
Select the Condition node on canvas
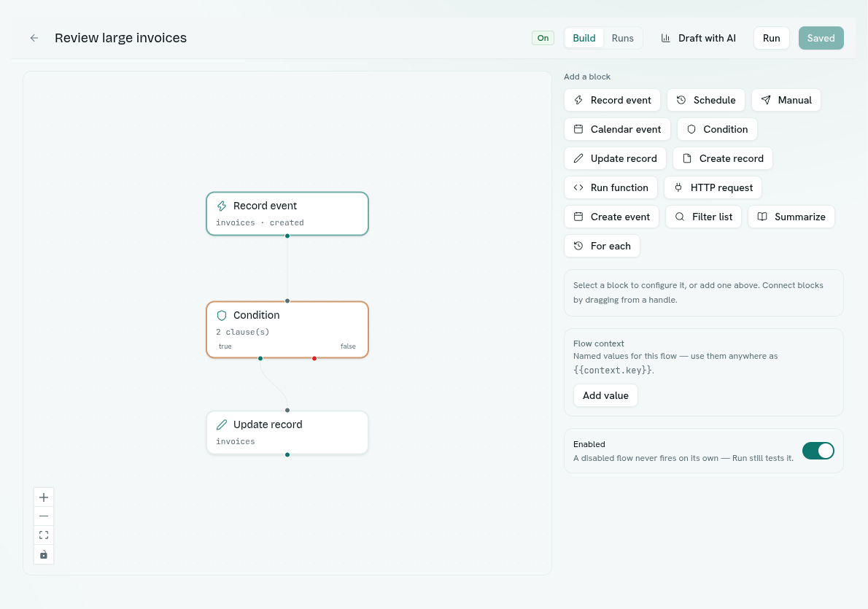pos(287,330)
